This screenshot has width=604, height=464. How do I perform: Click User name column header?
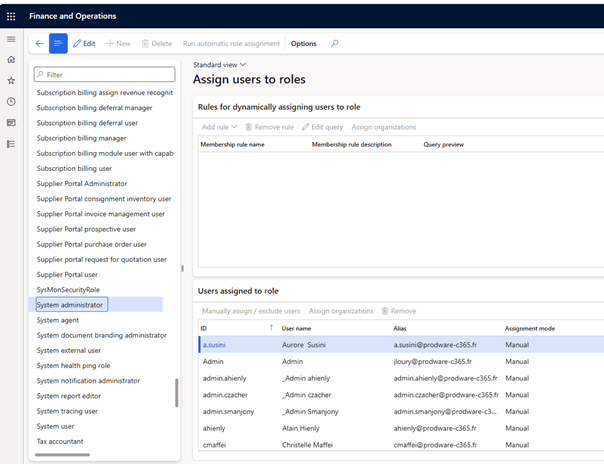point(296,328)
